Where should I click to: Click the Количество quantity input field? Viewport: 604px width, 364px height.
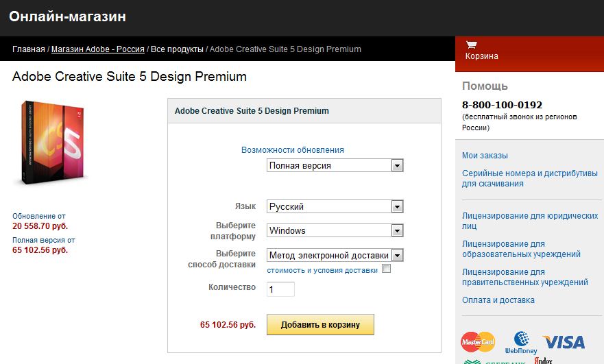pyautogui.click(x=280, y=289)
